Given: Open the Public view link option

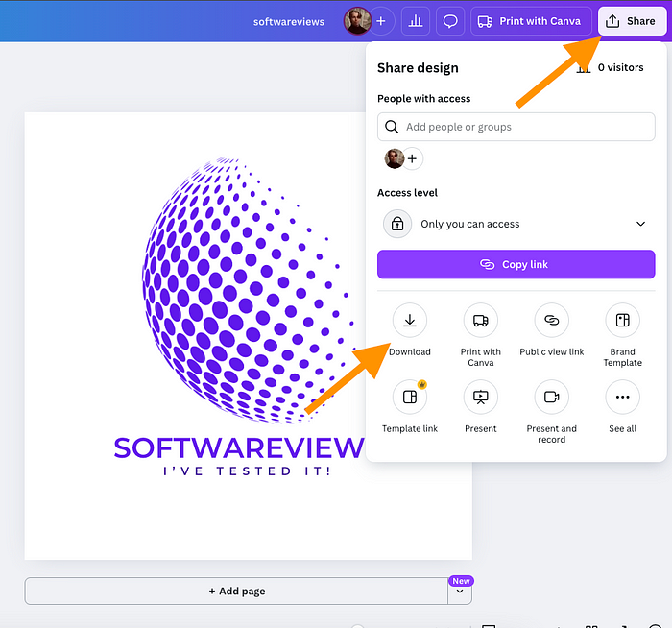Looking at the screenshot, I should [x=552, y=320].
